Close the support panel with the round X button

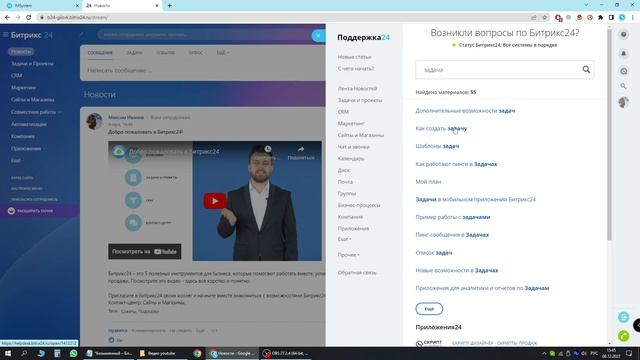319,36
